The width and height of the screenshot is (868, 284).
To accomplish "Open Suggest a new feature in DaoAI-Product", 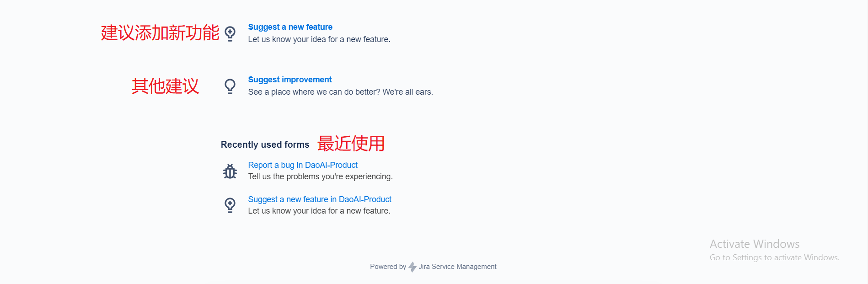I will coord(320,199).
